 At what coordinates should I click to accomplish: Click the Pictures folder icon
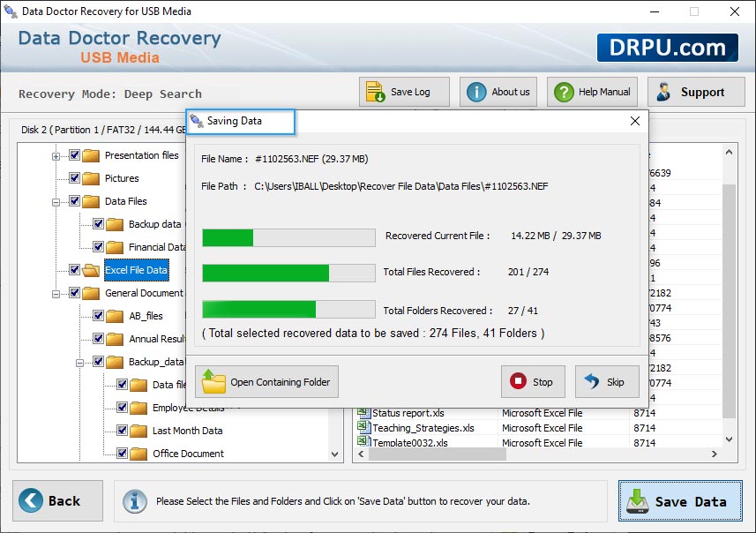tap(91, 178)
